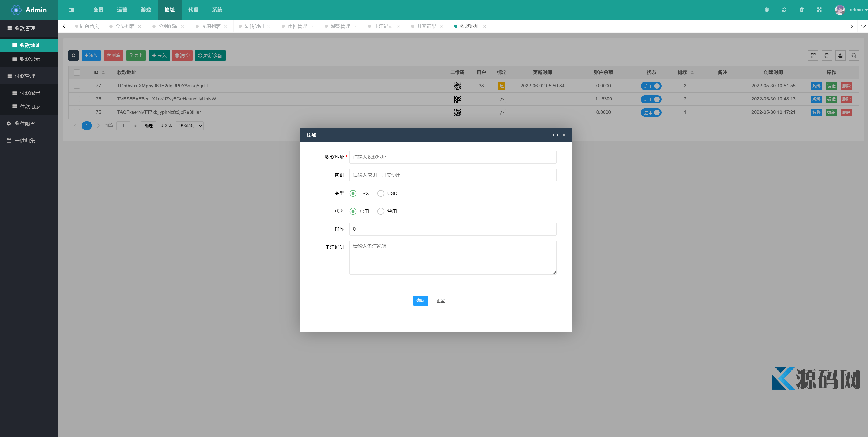Tick the checkbox for row ID 75

(77, 112)
